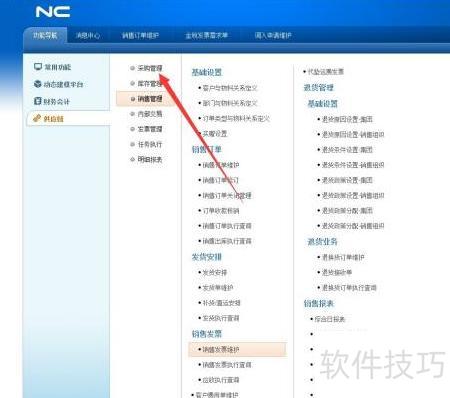Image resolution: width=450 pixels, height=398 pixels.
Task: Open the 综合日报表 link
Action: 330,319
